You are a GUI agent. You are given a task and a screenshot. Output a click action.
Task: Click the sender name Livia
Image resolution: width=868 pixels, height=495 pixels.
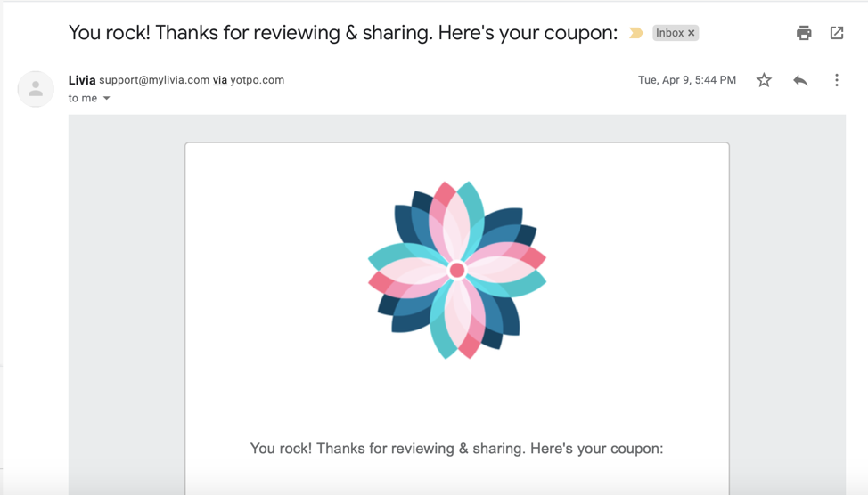(x=82, y=80)
